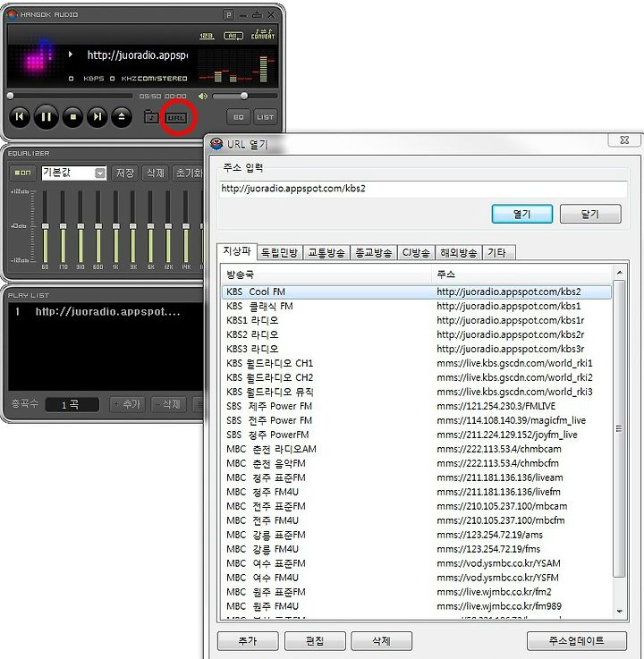Switch to the CJ방송 tab

click(x=416, y=252)
